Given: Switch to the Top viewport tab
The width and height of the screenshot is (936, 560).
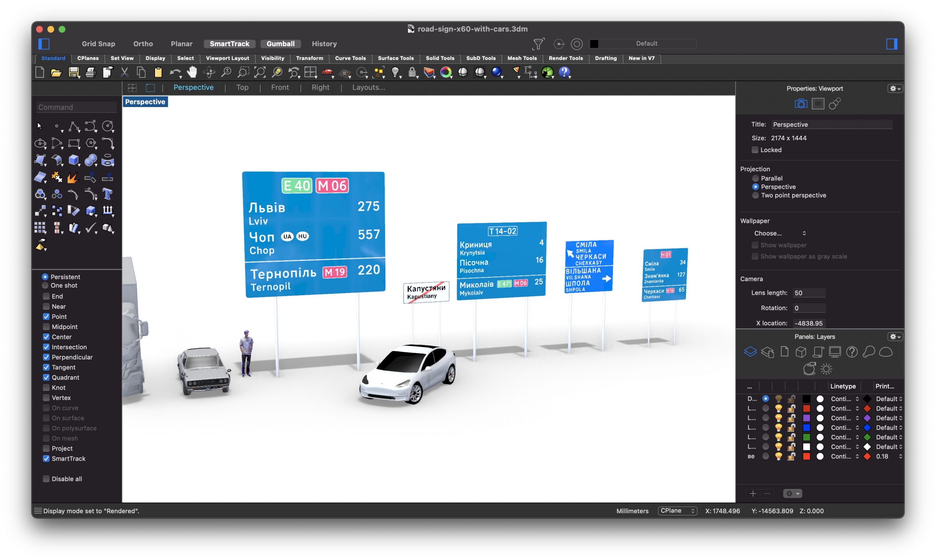Looking at the screenshot, I should (x=242, y=87).
